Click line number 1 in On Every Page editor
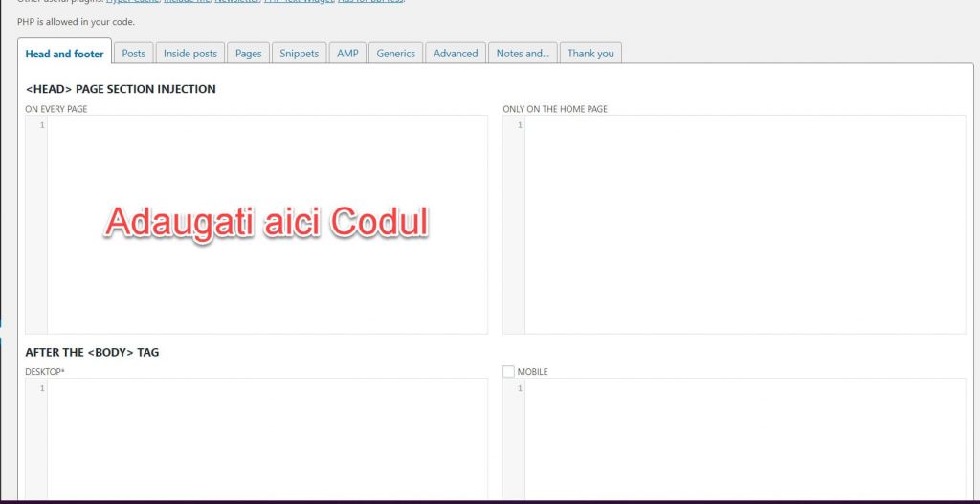The width and height of the screenshot is (980, 504). click(41, 125)
